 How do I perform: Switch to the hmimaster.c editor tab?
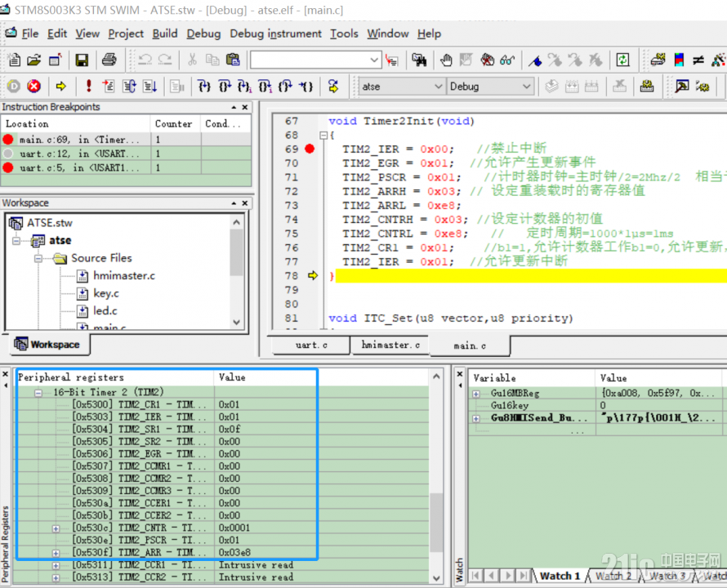[390, 345]
